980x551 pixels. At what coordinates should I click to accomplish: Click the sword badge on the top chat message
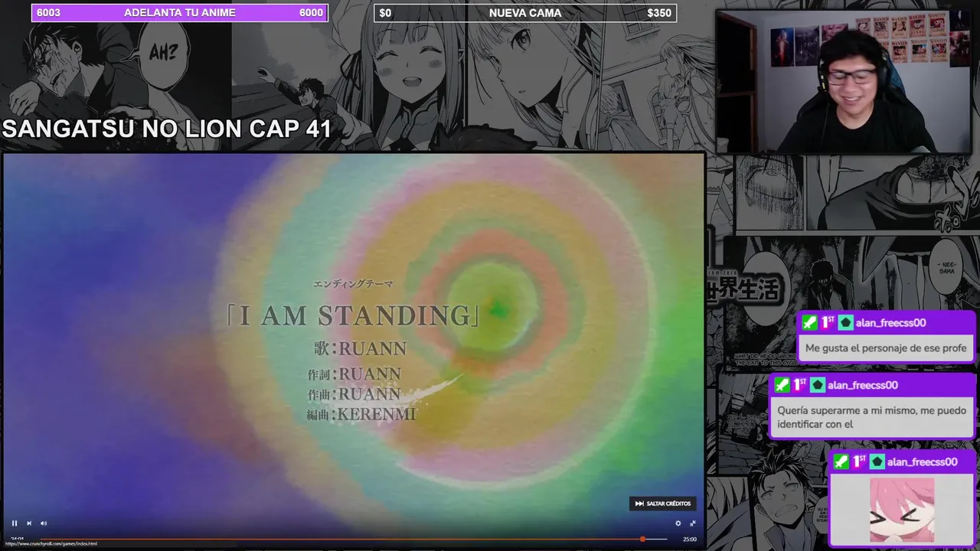point(809,323)
